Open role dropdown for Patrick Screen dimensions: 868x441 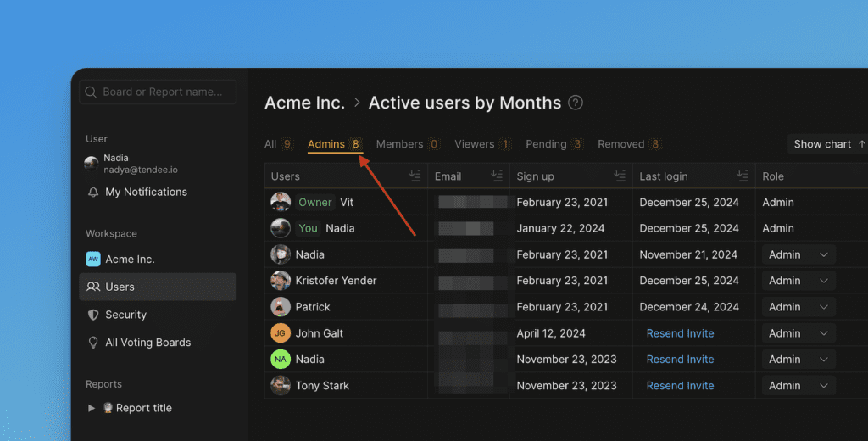(798, 307)
